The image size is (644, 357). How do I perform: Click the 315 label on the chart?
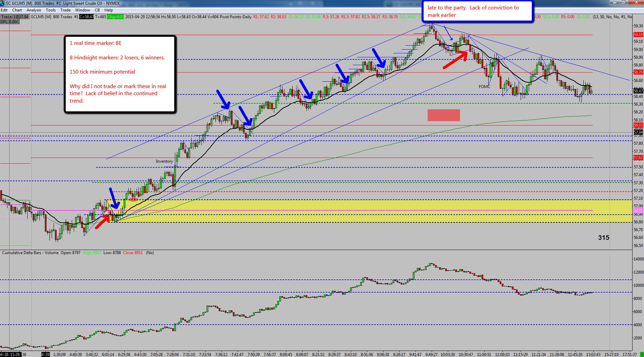pyautogui.click(x=604, y=238)
